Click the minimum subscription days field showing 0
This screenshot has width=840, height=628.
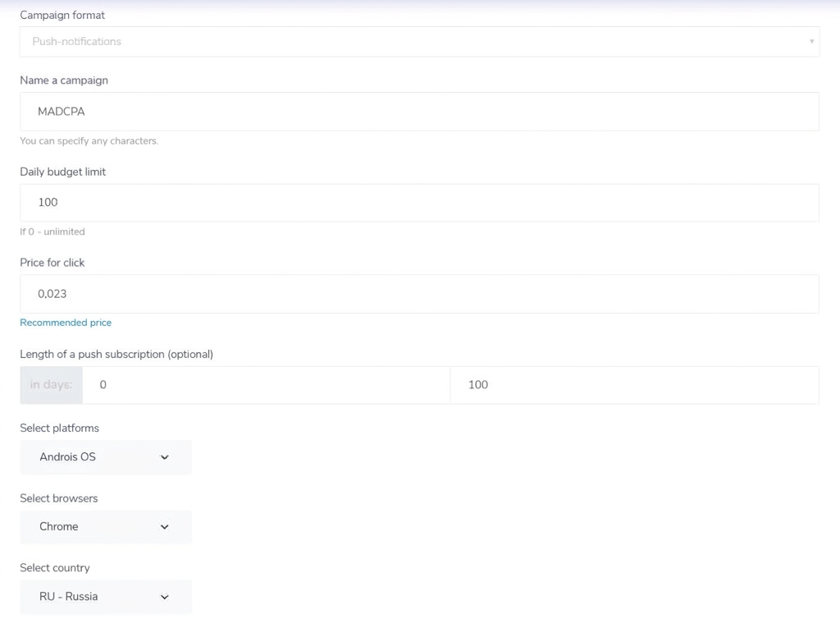[x=267, y=385]
